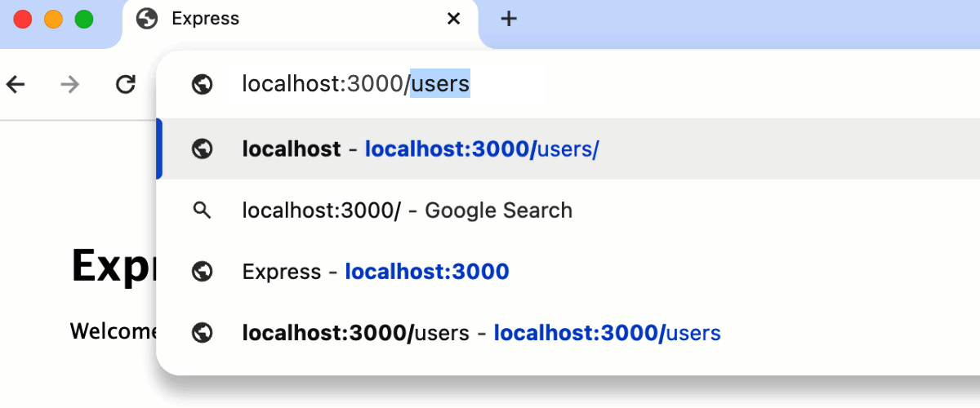
Task: Minimize the window with yellow button
Action: tap(53, 19)
